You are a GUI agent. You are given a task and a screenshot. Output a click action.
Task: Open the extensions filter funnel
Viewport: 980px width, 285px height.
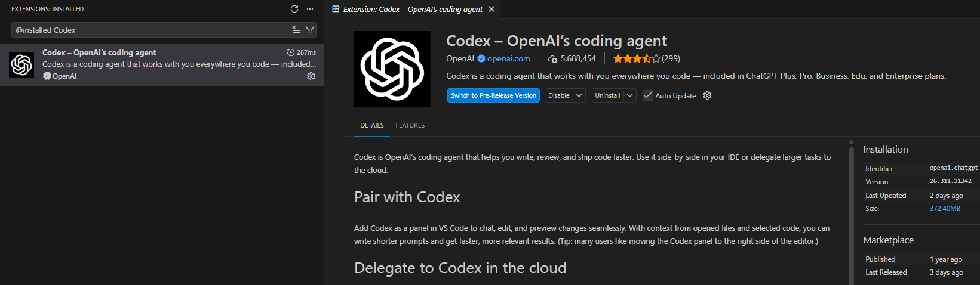(x=310, y=29)
